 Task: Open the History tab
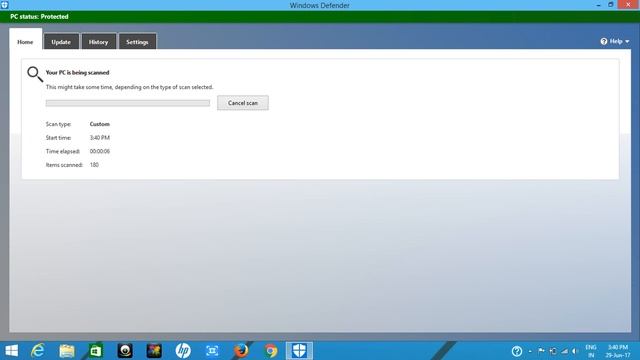pos(98,42)
